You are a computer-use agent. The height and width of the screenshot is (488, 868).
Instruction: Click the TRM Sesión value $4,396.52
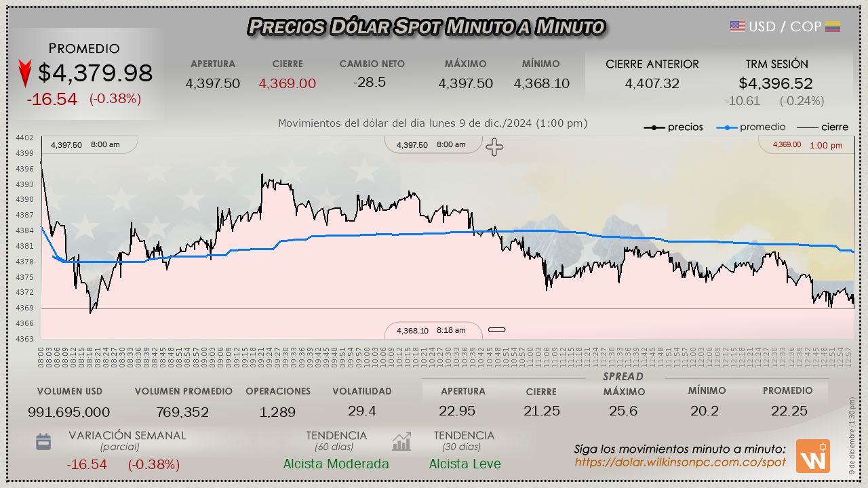tap(776, 83)
